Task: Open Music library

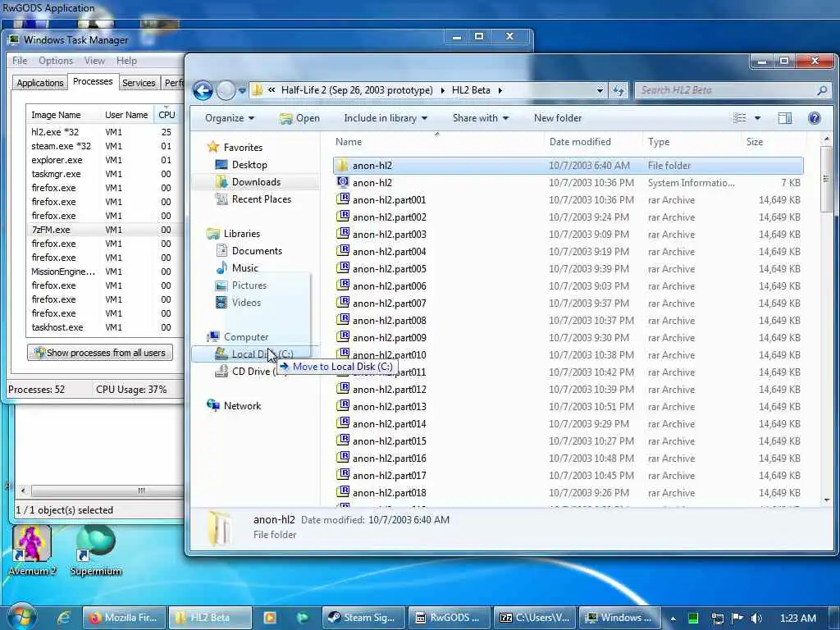Action: click(x=244, y=268)
